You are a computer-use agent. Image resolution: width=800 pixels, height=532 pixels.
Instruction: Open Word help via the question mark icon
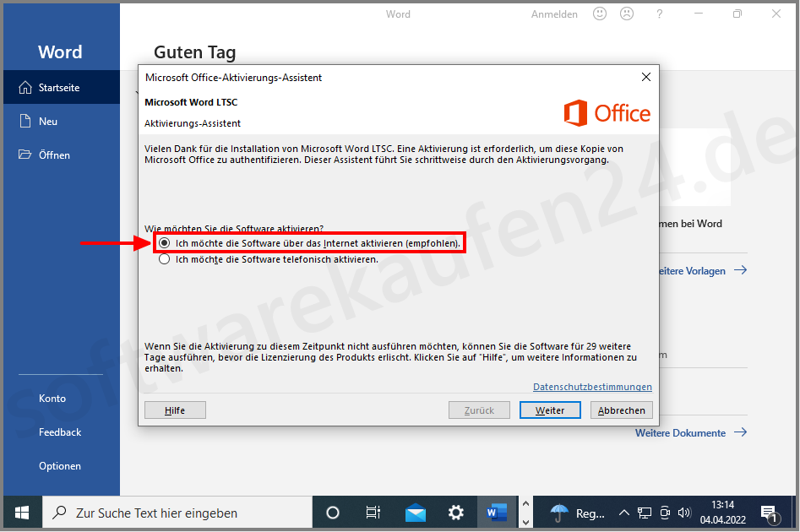tap(659, 14)
